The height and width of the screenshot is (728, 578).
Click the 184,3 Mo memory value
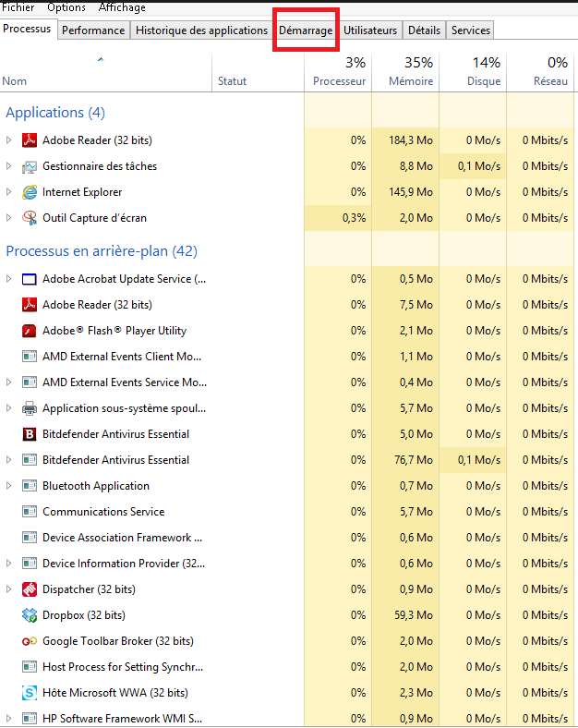411,140
